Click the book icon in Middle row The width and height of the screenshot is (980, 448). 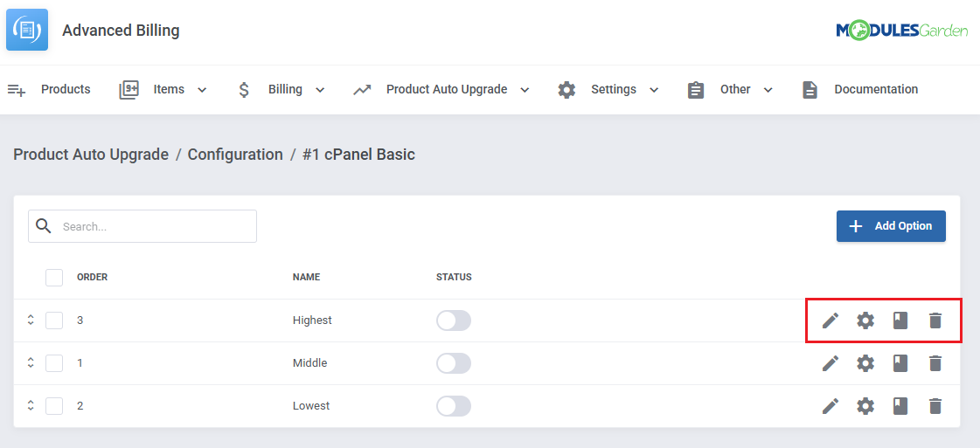point(900,363)
